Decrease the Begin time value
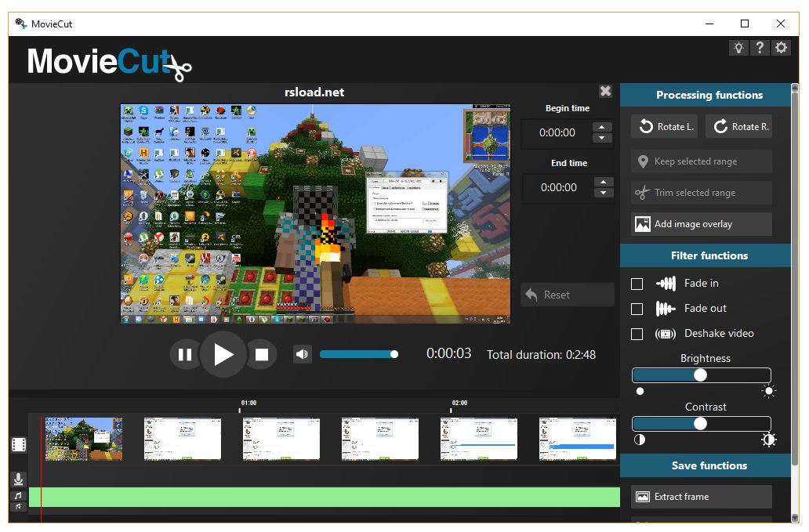Screen dimensions: 809x532 [x=602, y=138]
